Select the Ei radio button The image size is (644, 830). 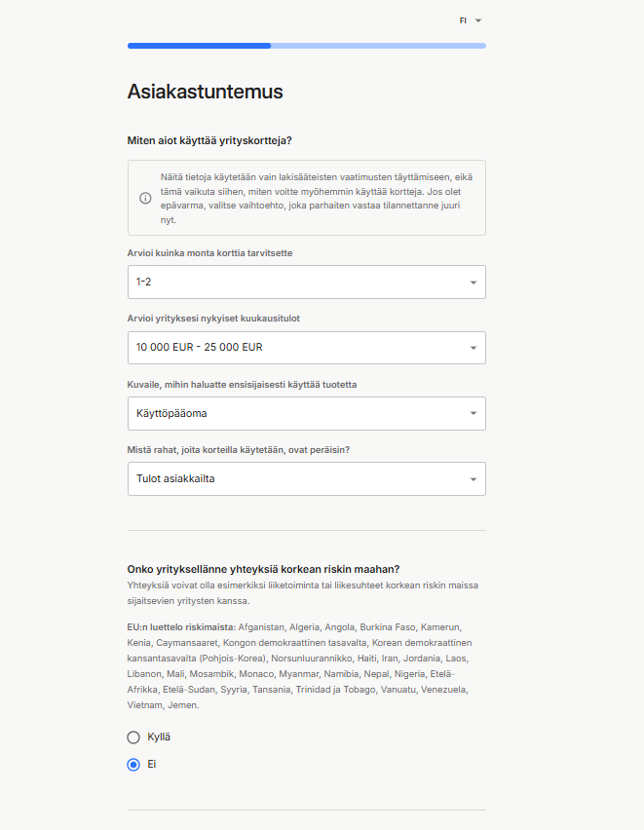(133, 765)
